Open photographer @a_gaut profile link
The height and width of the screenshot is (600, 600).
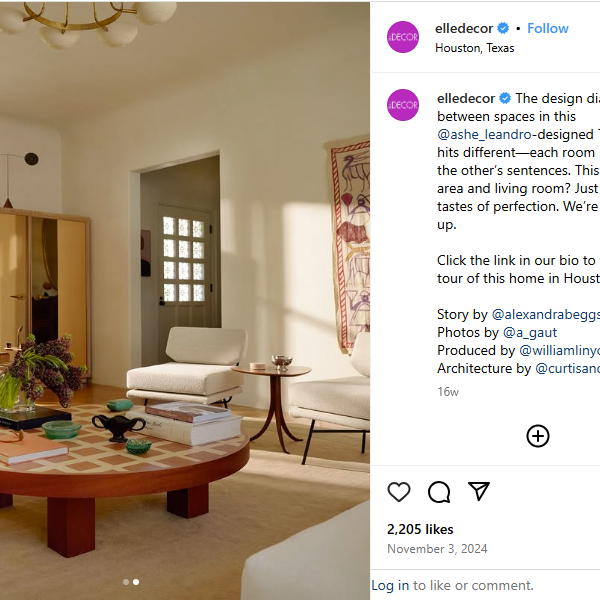click(530, 332)
